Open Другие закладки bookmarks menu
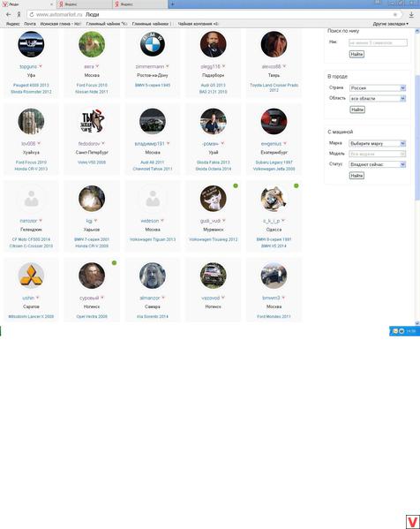 coord(390,24)
